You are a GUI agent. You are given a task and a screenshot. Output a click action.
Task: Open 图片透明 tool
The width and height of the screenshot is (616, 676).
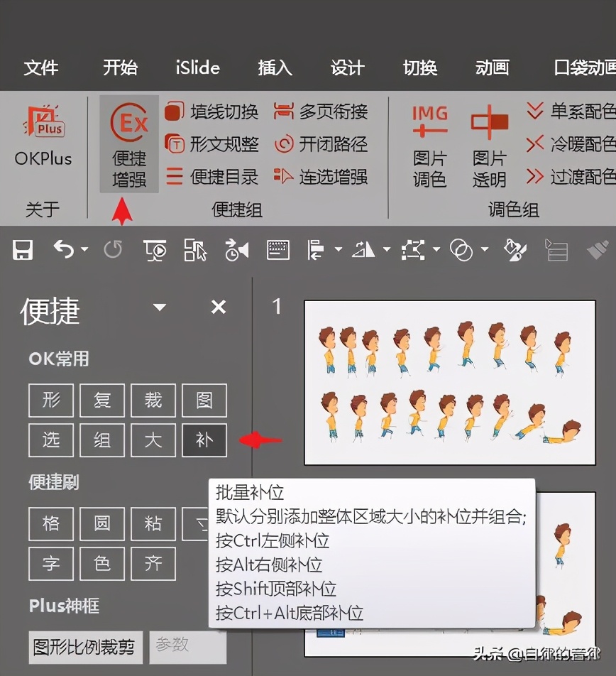coord(490,146)
